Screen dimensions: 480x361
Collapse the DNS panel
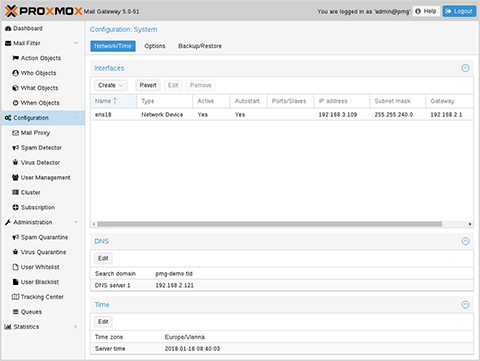pyautogui.click(x=465, y=241)
